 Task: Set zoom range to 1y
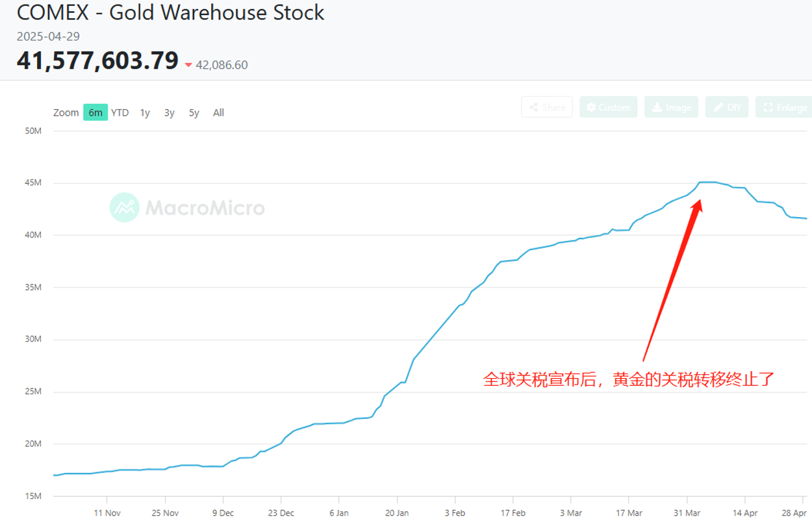[x=145, y=112]
